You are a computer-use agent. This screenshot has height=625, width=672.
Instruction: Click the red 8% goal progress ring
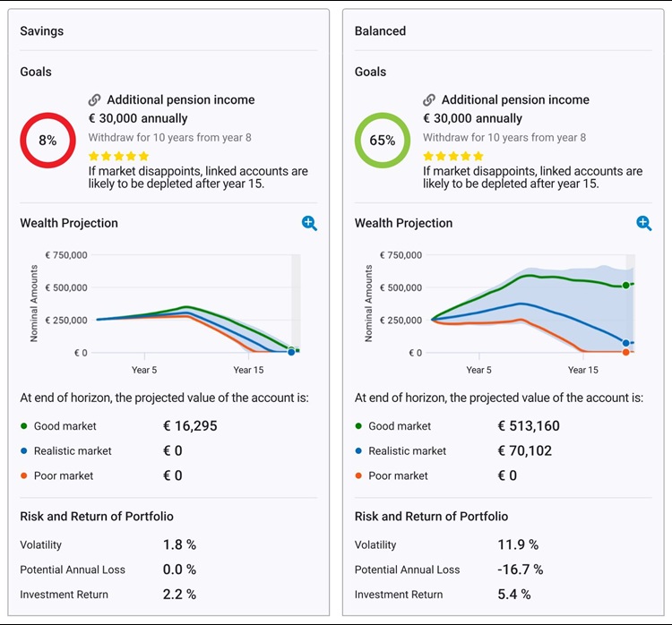[47, 141]
